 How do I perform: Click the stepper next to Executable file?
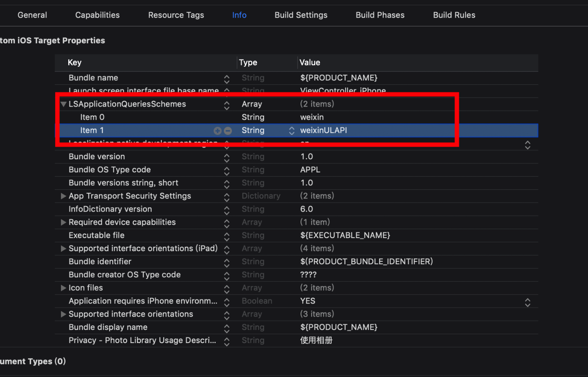click(227, 235)
